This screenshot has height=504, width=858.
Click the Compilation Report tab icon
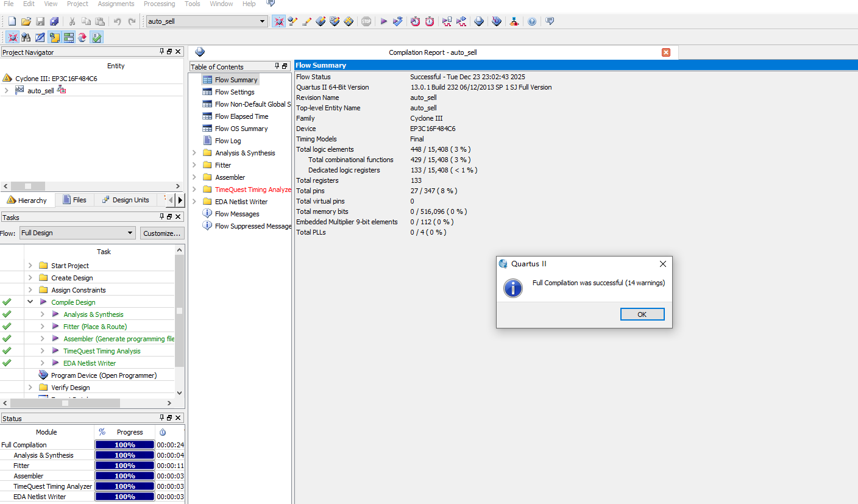pos(200,52)
